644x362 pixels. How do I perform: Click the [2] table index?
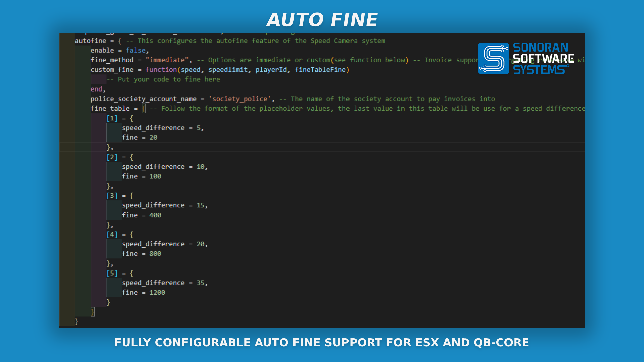112,157
